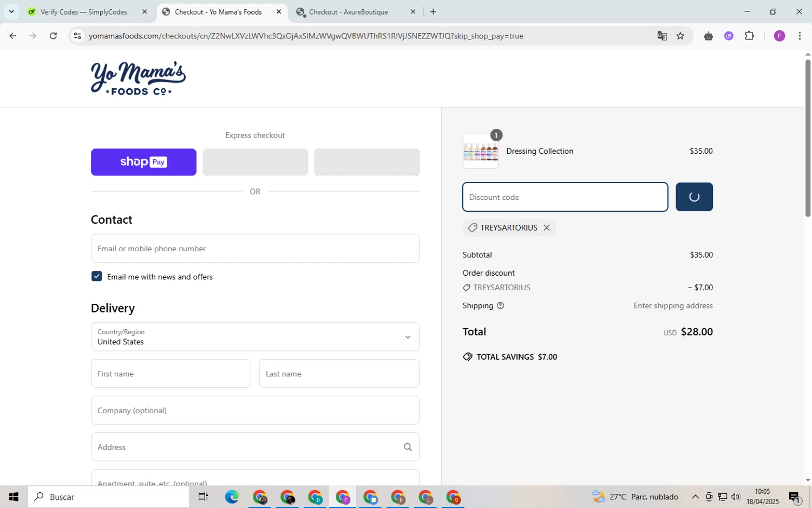Click the Company (optional) field
812x508 pixels.
pyautogui.click(x=255, y=411)
